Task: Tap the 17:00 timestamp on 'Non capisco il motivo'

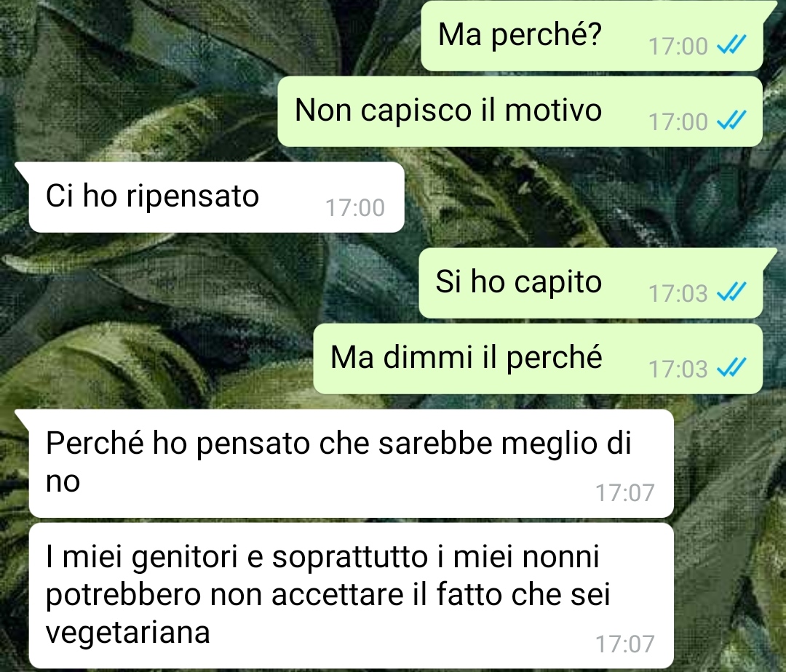Action: coord(678,121)
